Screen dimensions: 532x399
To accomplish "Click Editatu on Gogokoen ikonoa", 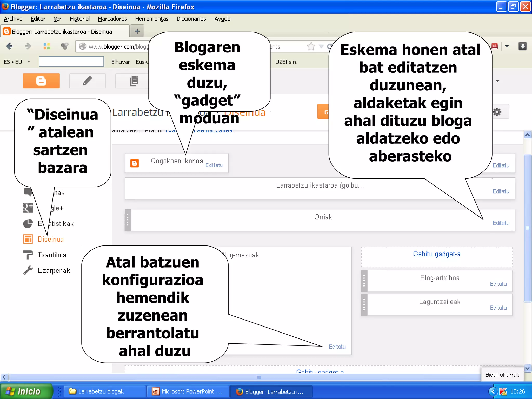I will [214, 165].
